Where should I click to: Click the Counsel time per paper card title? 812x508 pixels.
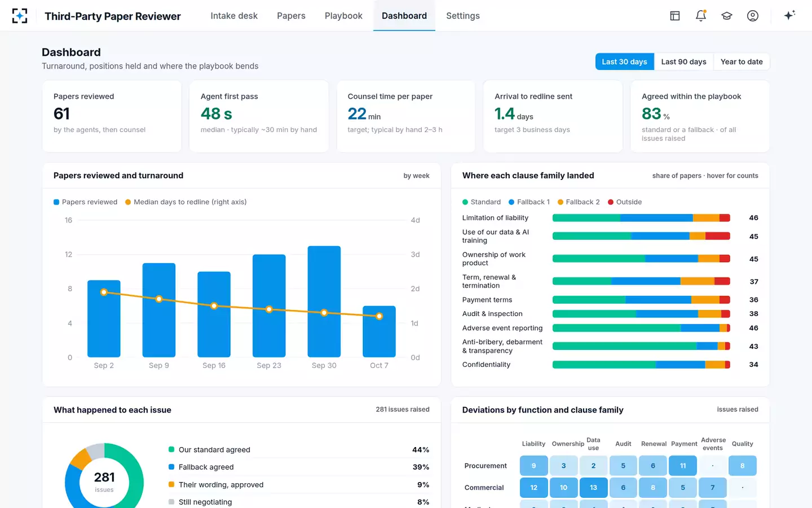390,97
